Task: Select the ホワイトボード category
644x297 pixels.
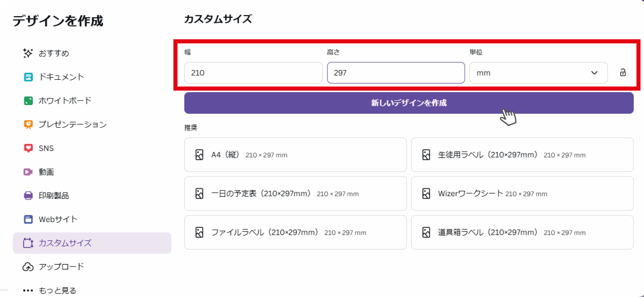Action: tap(92, 101)
